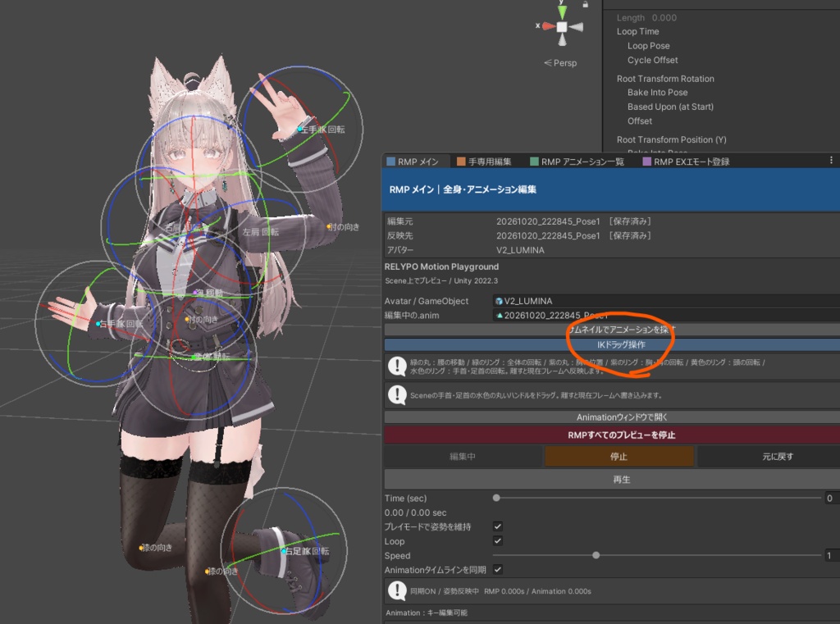The width and height of the screenshot is (840, 624).
Task: Click the red X axis cone on scene gizmo
Action: 549,25
